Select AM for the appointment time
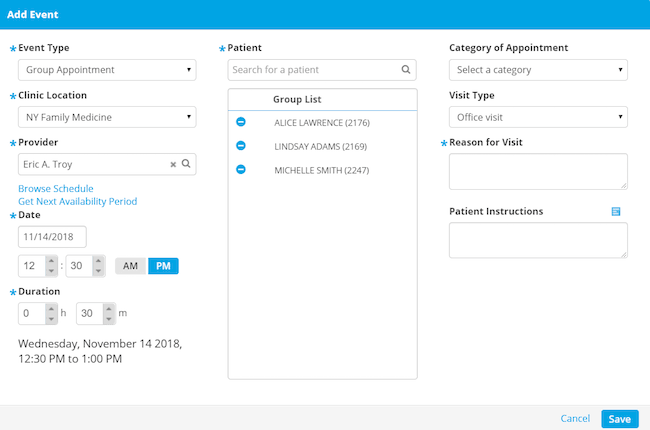 [x=130, y=266]
